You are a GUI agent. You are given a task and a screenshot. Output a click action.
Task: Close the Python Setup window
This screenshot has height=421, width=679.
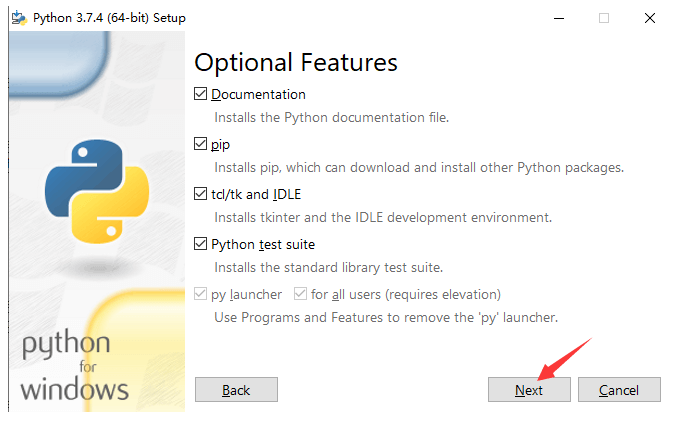[x=650, y=18]
